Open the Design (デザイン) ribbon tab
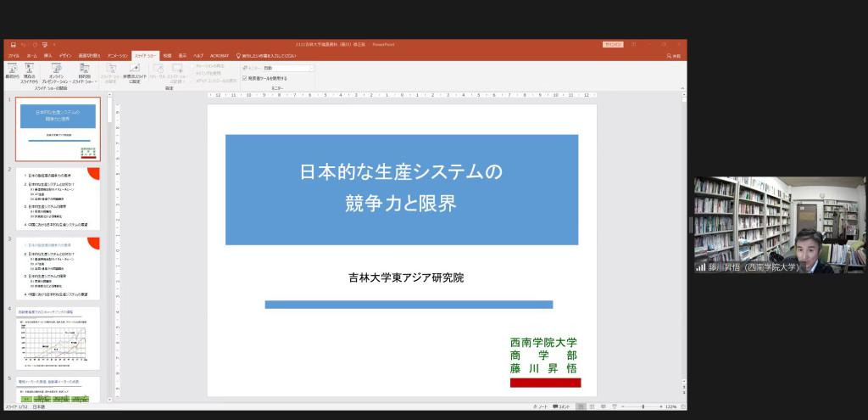This screenshot has width=868, height=420. (64, 55)
